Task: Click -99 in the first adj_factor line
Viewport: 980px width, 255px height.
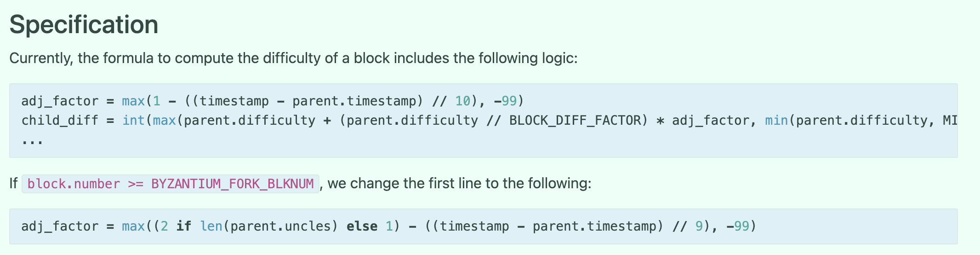Action: click(x=505, y=101)
